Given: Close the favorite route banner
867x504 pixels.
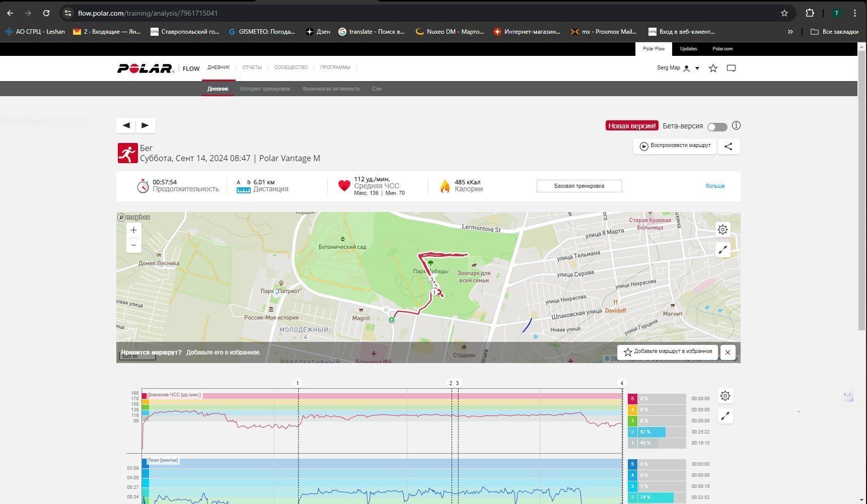Looking at the screenshot, I should point(728,352).
